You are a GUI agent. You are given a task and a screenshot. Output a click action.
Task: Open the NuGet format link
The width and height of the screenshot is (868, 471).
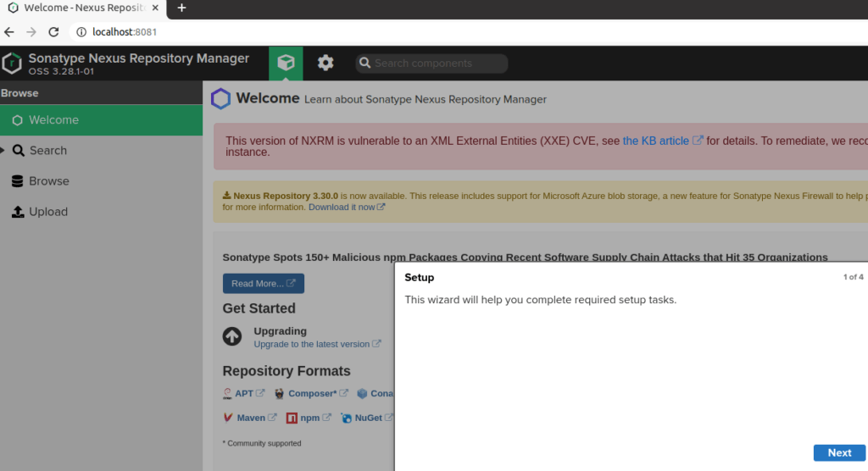[368, 418]
